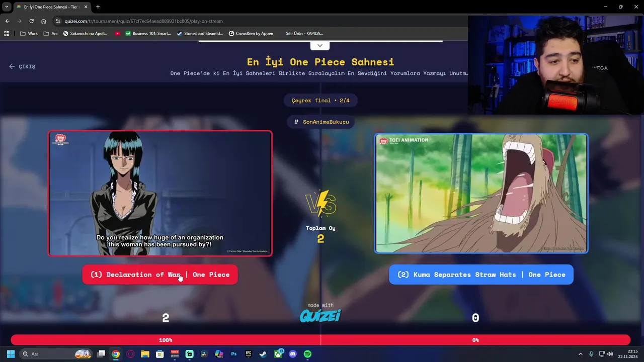Vote for (2) Kuma Separates Straw Hats
Viewport: 644px width, 362px height.
pos(481,275)
